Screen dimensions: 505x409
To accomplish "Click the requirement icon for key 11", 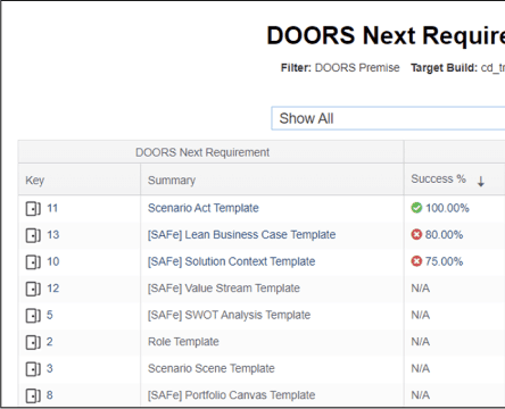I will coord(33,209).
